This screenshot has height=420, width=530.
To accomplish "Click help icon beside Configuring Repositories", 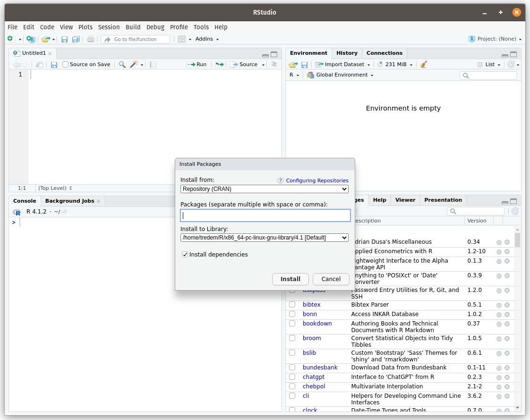I will click(x=281, y=180).
